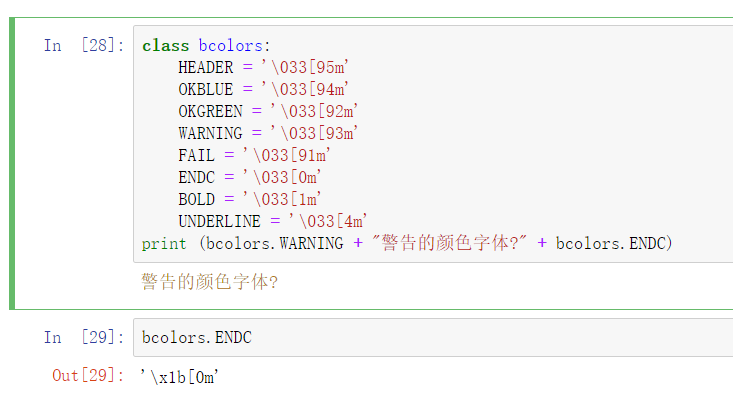This screenshot has width=733, height=400.
Task: Select the yellow printed output text
Action: pyautogui.click(x=210, y=282)
